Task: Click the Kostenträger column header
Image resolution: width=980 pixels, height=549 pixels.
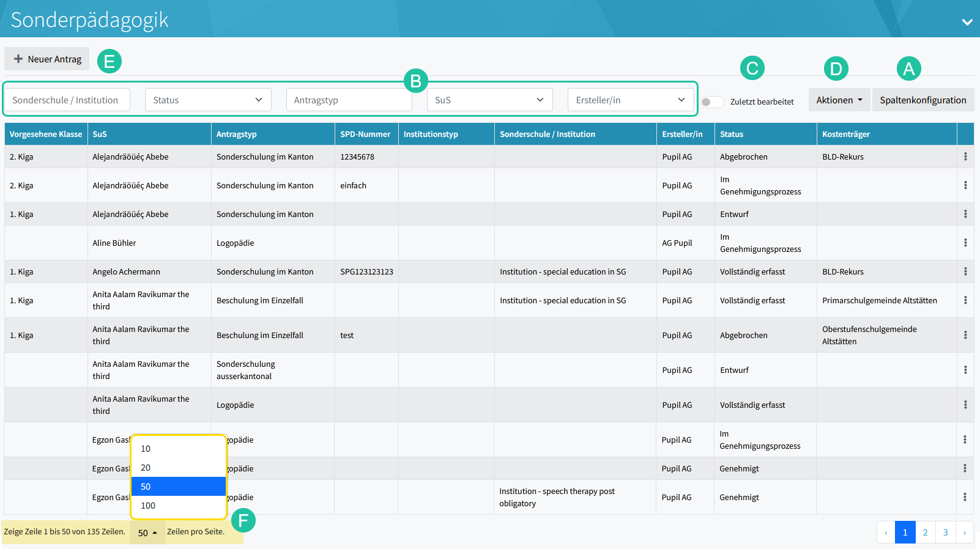Action: pos(887,134)
